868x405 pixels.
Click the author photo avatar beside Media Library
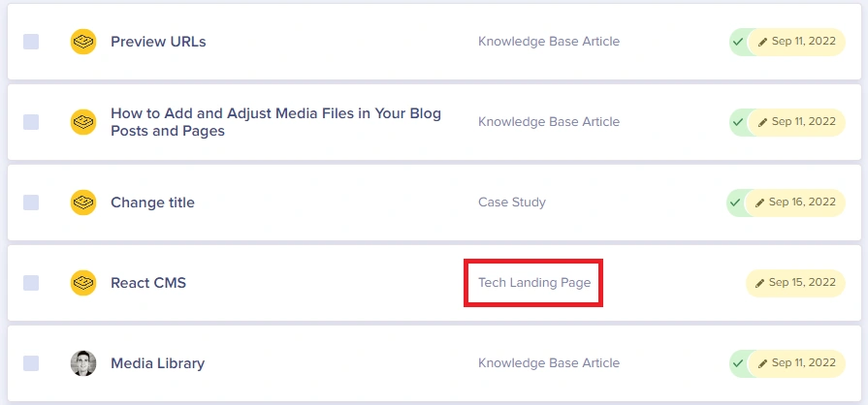point(83,363)
